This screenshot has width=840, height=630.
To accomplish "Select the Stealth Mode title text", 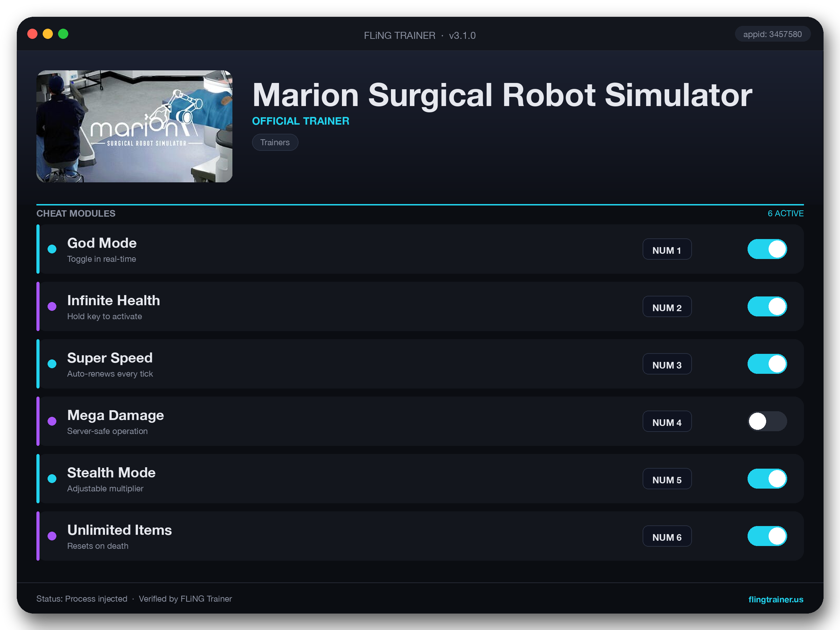I will [111, 473].
